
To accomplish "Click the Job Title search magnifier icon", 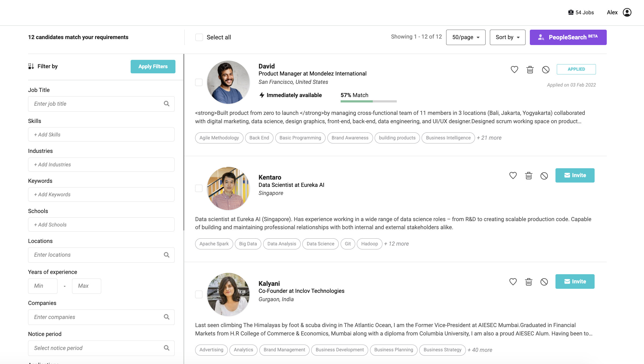I will coord(167,104).
